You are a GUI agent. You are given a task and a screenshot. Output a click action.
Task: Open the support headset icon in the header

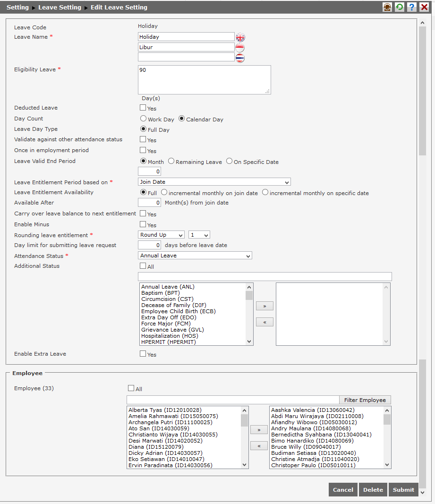coord(387,7)
